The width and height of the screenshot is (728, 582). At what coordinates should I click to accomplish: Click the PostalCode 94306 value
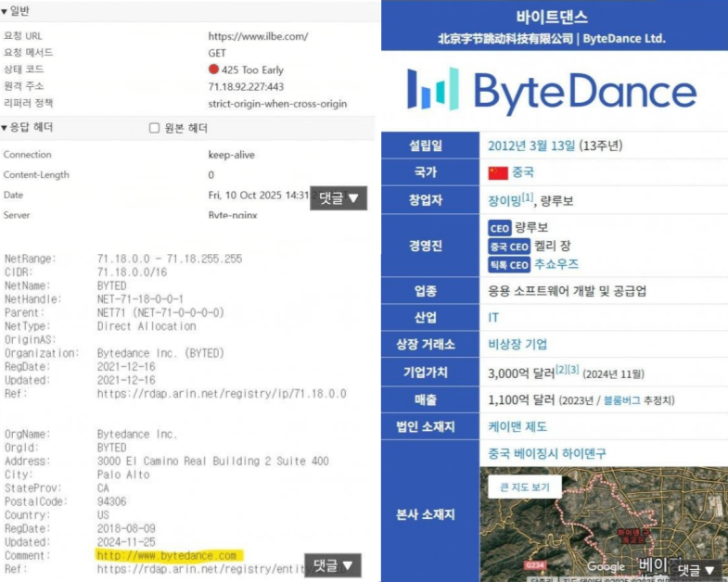click(x=111, y=501)
